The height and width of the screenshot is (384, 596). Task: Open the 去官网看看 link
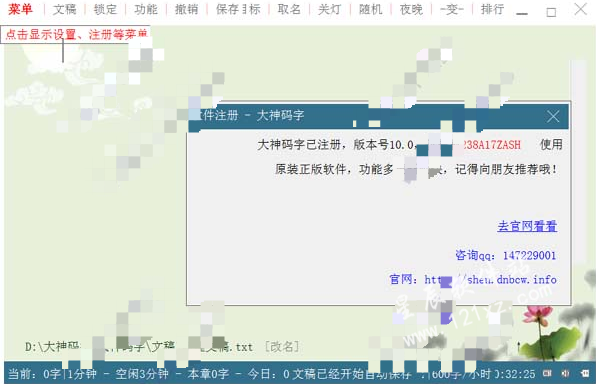tap(527, 226)
